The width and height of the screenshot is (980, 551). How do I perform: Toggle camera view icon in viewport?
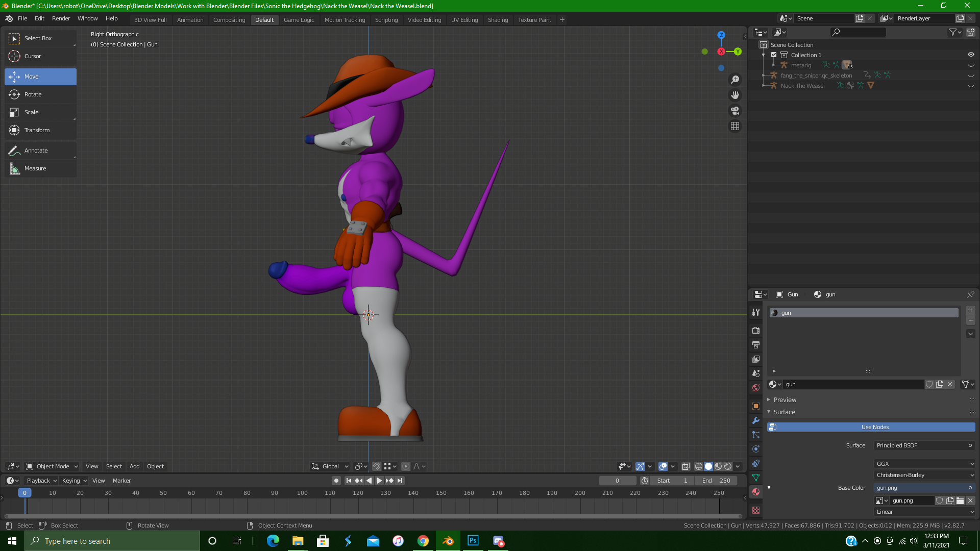tap(735, 111)
